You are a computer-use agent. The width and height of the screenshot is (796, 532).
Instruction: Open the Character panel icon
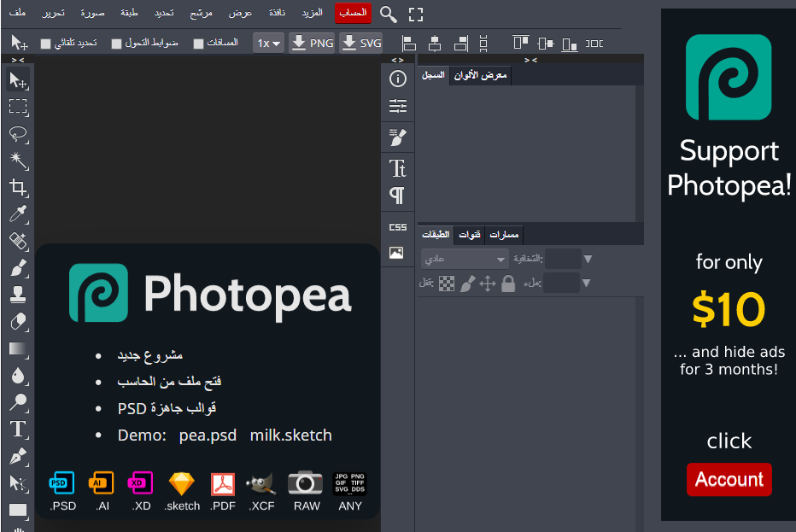397,168
